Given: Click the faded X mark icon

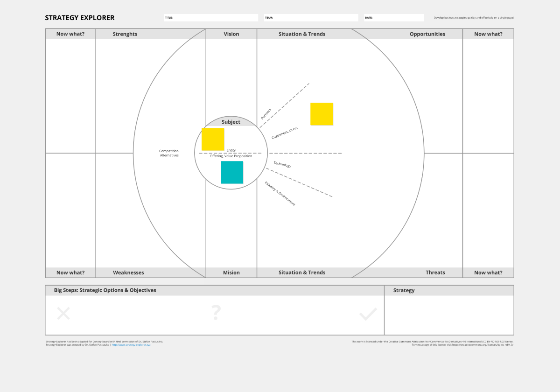Looking at the screenshot, I should tap(63, 314).
